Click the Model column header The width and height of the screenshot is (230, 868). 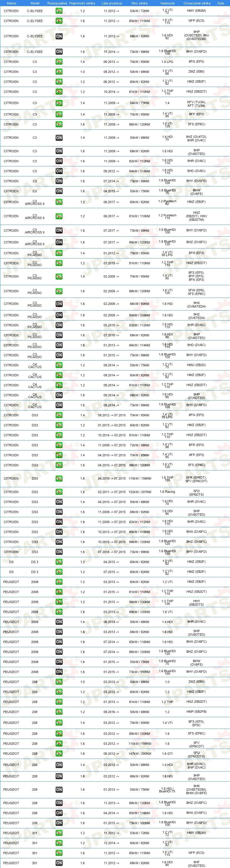[35, 3]
